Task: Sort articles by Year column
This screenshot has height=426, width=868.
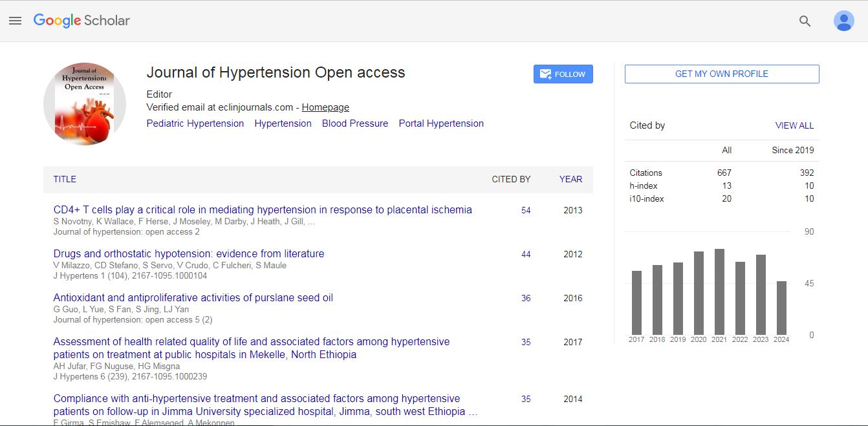Action: click(x=570, y=179)
